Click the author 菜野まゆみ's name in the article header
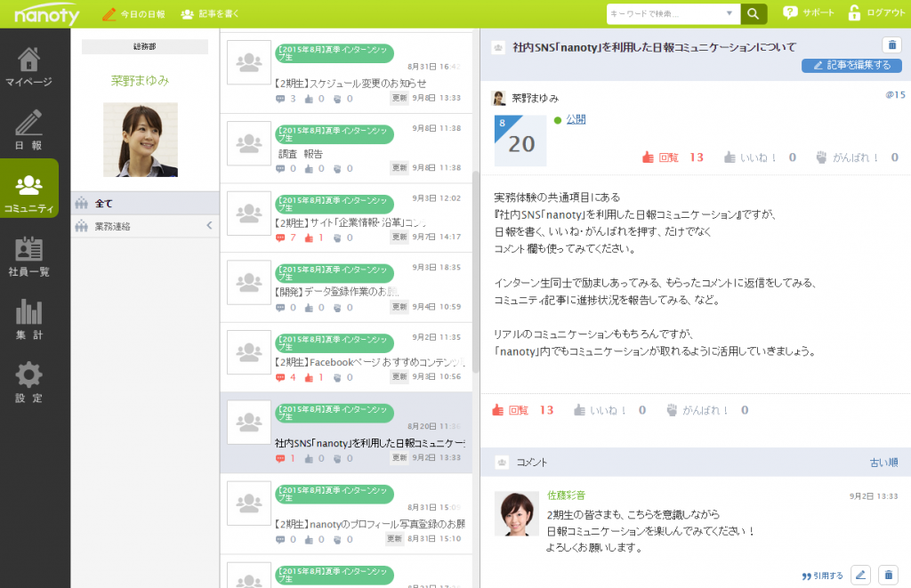Viewport: 911px width, 588px height. click(x=535, y=98)
